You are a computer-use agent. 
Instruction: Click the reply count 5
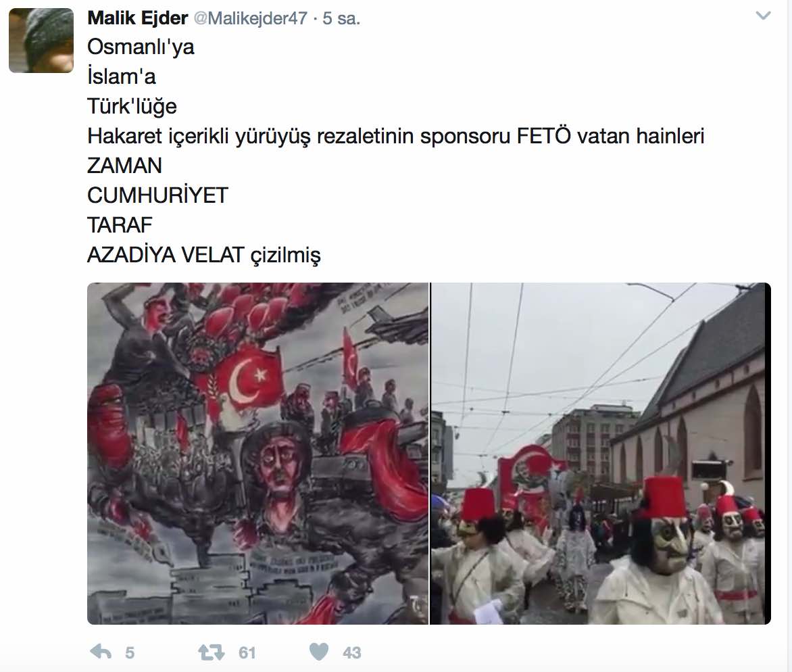pos(130,653)
